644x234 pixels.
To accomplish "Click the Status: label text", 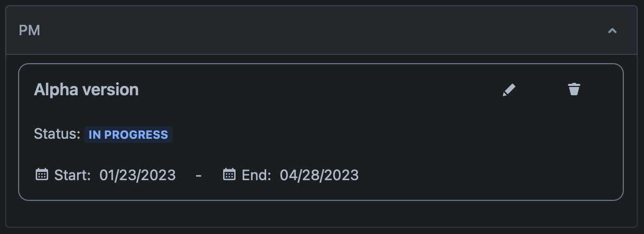I will click(57, 134).
